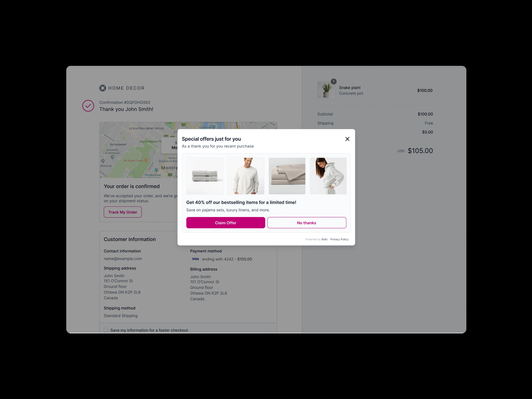Click the Home Decor logo icon
Screen dimensions: 532x399
(103, 88)
